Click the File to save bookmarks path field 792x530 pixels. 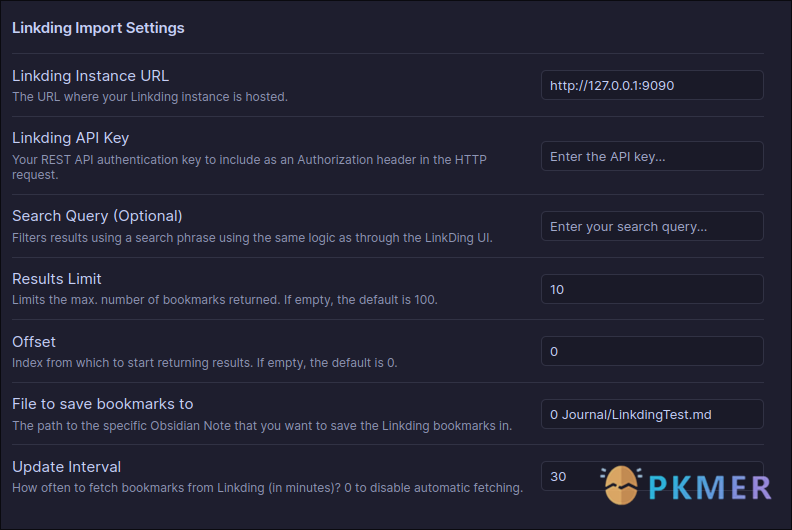click(652, 414)
